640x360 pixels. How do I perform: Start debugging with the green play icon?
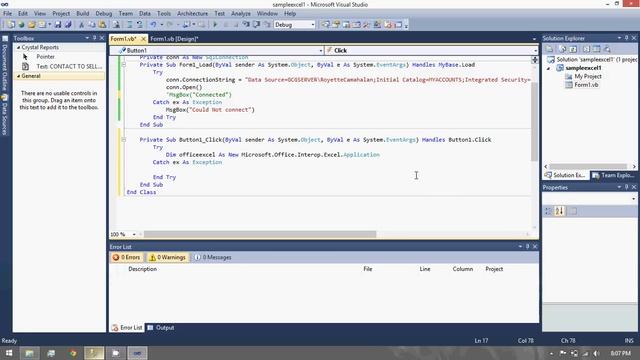point(215,25)
